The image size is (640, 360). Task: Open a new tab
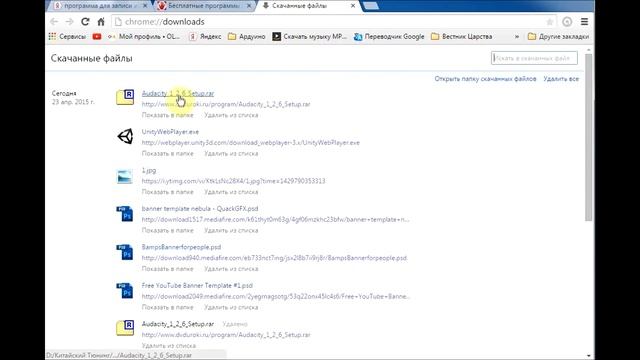pos(371,6)
